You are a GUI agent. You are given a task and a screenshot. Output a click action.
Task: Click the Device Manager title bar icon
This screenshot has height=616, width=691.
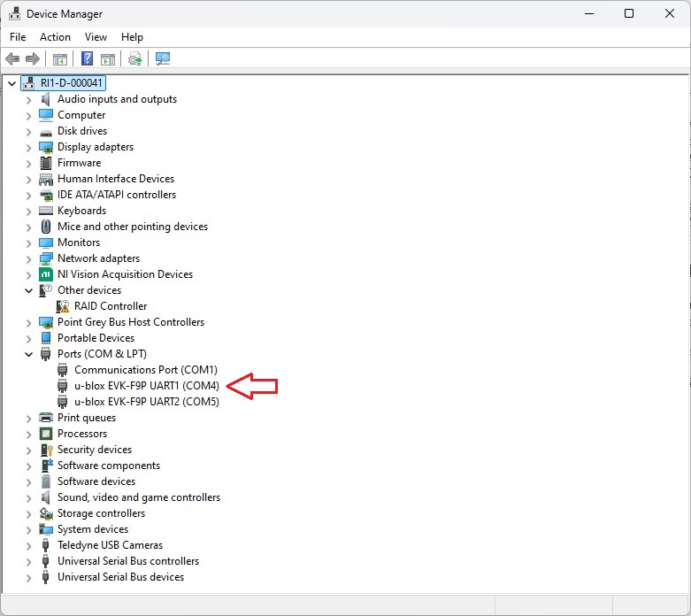(14, 13)
